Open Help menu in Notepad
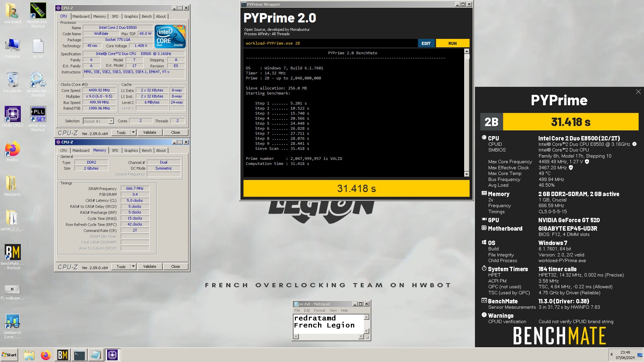644x362 pixels. tap(344, 310)
